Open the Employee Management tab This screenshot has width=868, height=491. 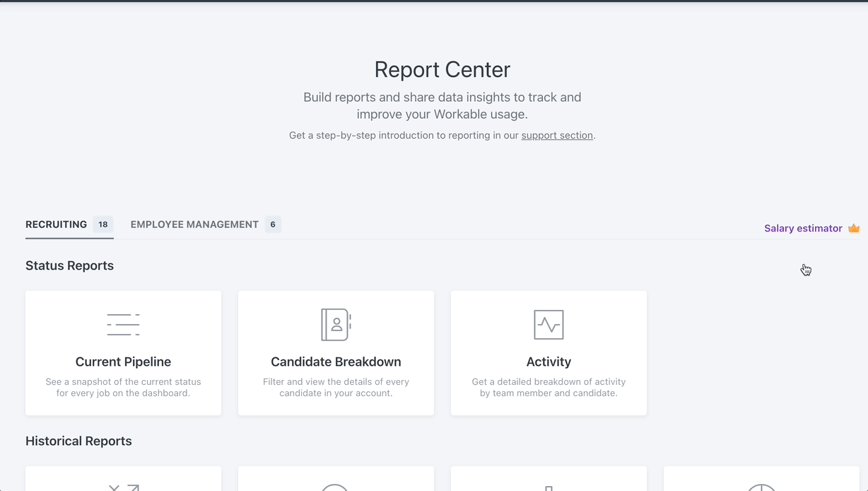click(206, 225)
